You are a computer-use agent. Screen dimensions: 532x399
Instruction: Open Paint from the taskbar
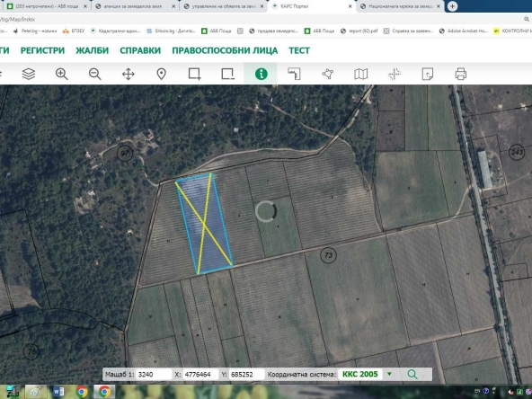[x=36, y=392]
